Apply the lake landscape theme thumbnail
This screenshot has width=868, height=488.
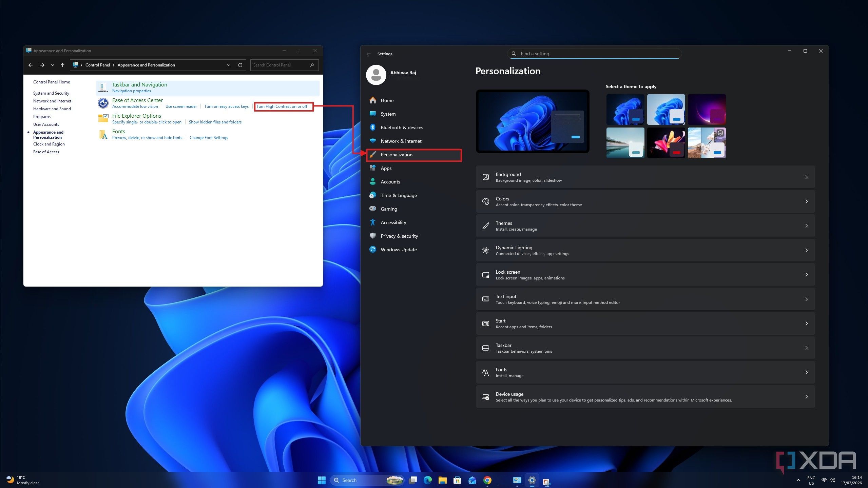tap(625, 143)
